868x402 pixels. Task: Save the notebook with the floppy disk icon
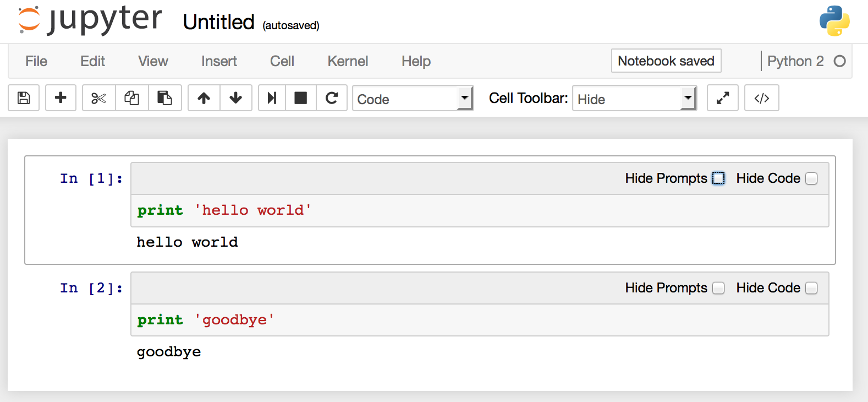pyautogui.click(x=24, y=98)
